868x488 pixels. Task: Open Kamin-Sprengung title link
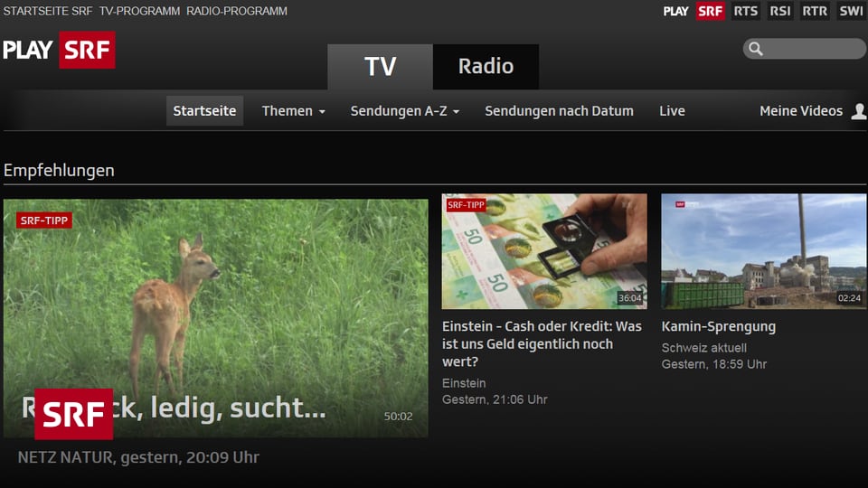[x=719, y=326]
